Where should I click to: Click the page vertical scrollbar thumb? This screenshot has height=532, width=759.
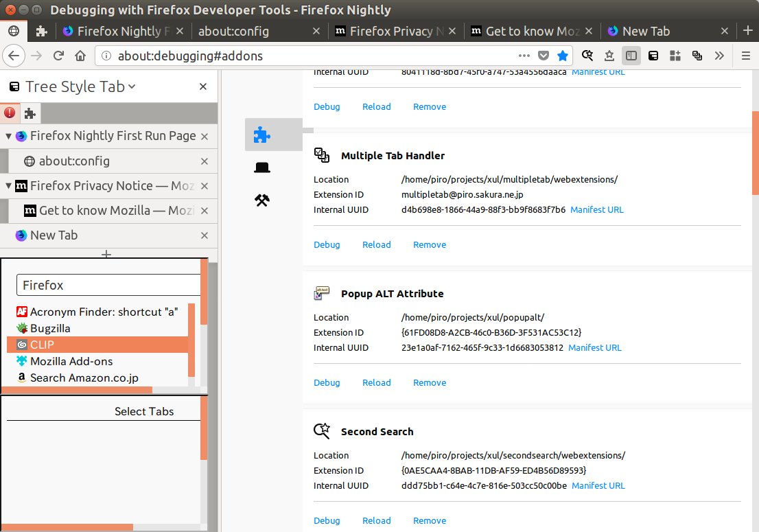(755, 153)
